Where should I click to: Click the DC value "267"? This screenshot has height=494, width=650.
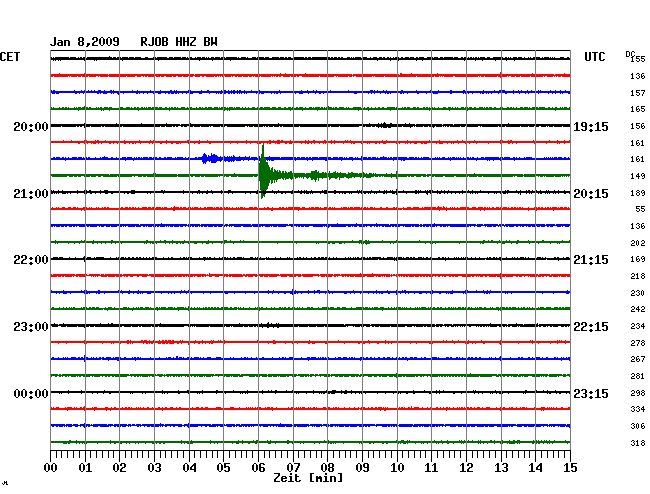click(638, 359)
